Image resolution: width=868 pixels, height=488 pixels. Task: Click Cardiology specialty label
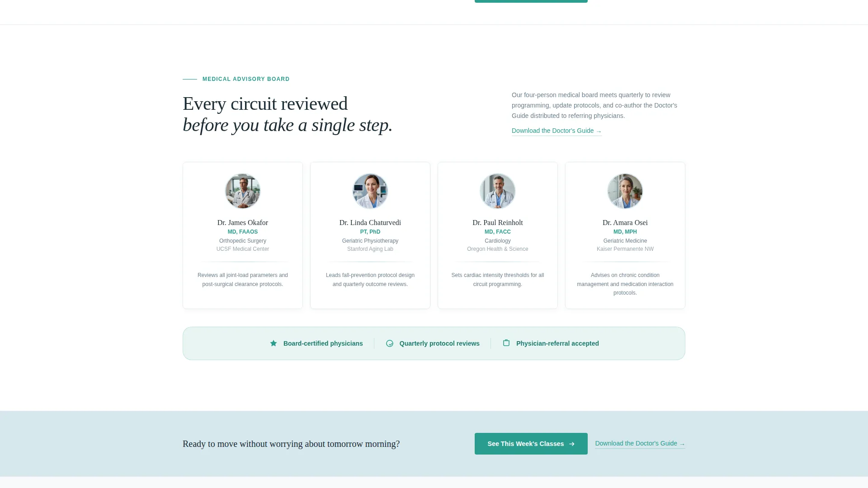tap(498, 241)
